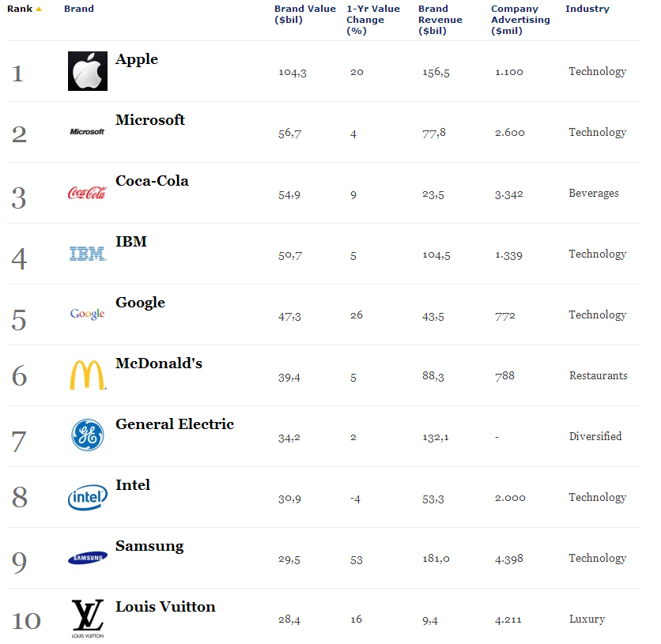Click the Louis Vuitton LV logo

(88, 618)
